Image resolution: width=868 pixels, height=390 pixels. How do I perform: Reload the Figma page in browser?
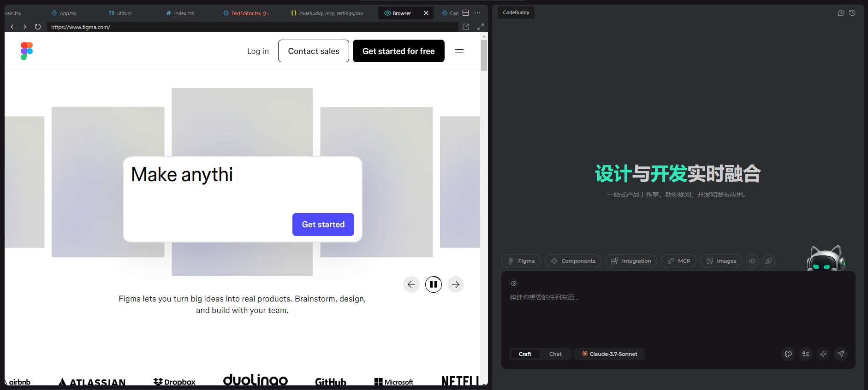tap(38, 27)
